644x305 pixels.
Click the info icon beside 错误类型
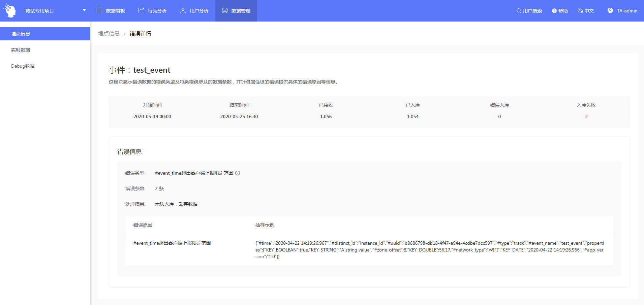click(238, 173)
